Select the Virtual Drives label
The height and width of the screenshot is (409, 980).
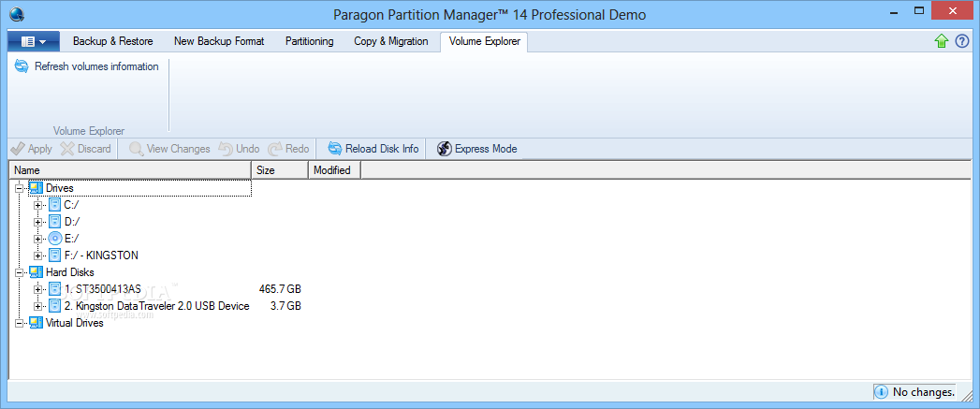click(75, 323)
